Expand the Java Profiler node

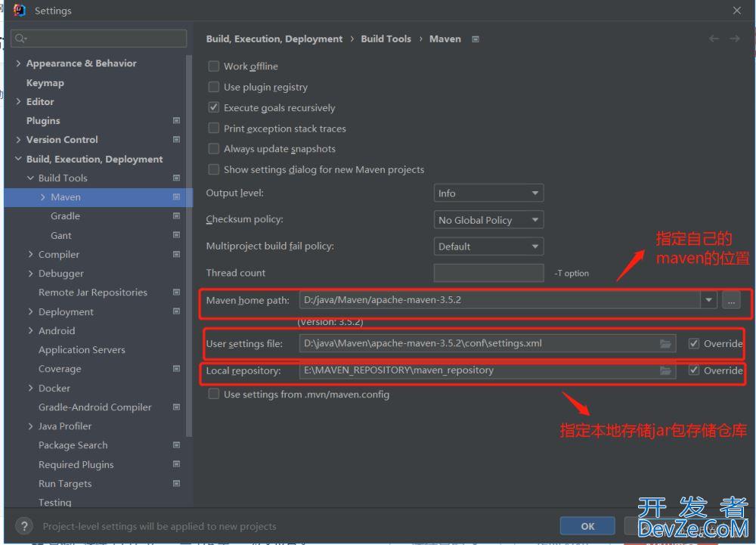pos(30,426)
